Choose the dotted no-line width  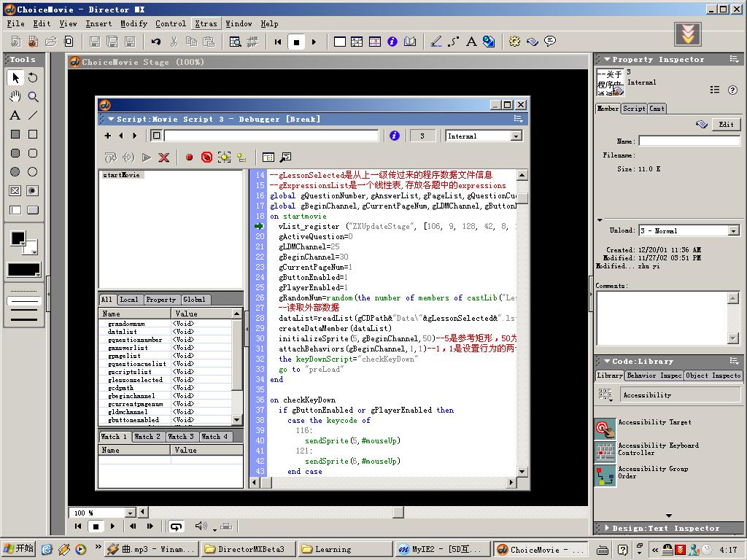[23, 290]
